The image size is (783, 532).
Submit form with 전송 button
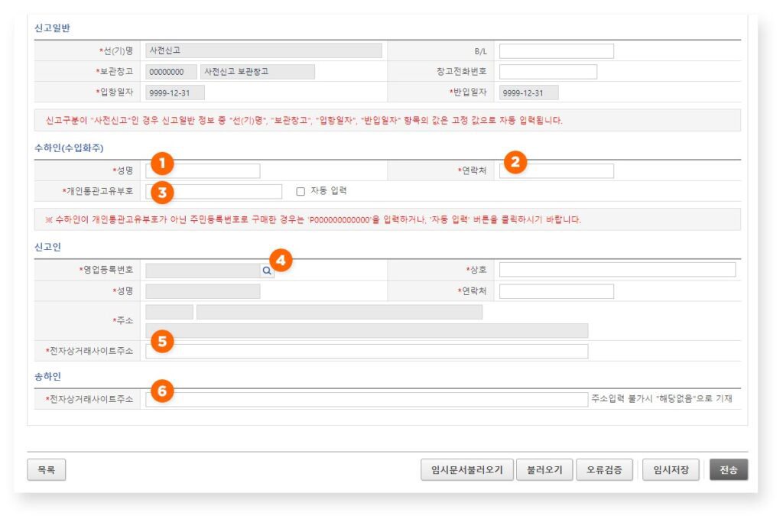[x=729, y=469]
